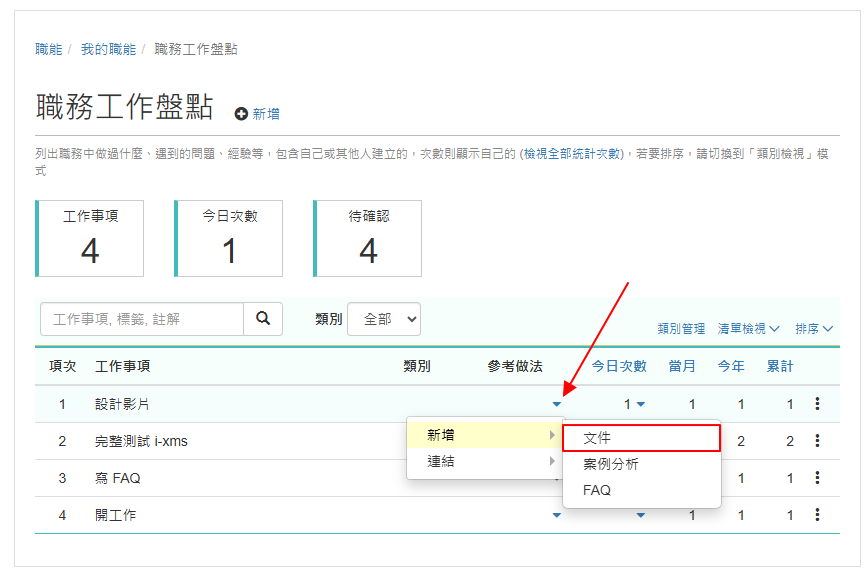Viewport: 868px width, 575px height.
Task: Click the magnifier search button
Action: [x=263, y=319]
